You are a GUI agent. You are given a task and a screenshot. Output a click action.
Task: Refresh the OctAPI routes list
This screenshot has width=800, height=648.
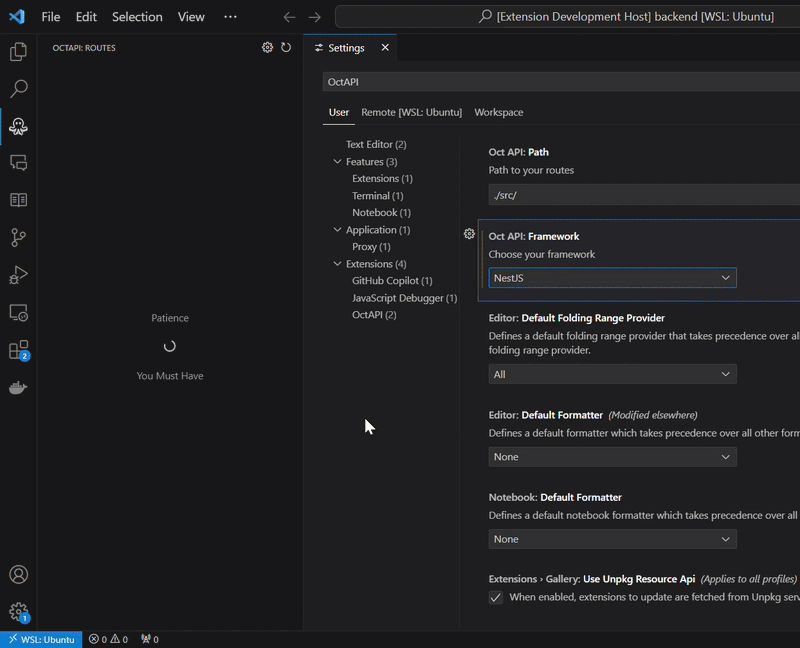click(x=286, y=47)
